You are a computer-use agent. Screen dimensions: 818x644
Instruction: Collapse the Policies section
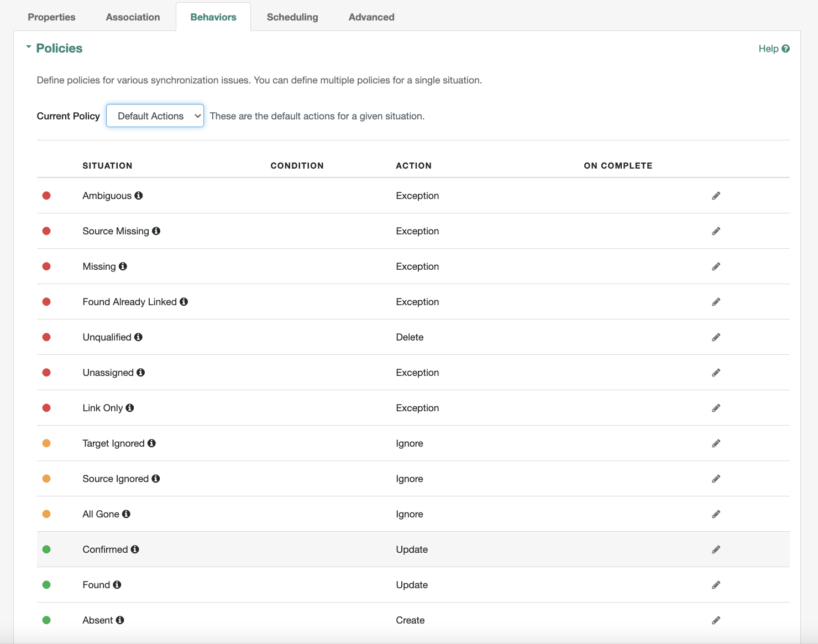[29, 48]
